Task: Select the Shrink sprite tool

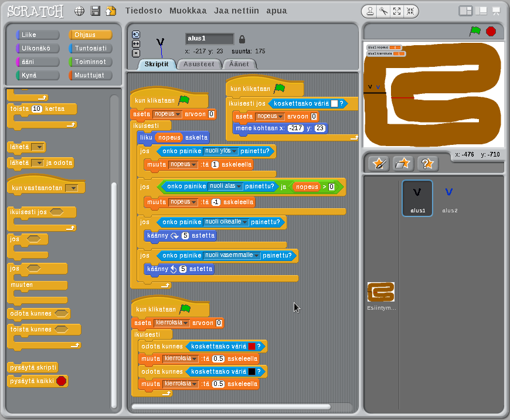Action: (410, 11)
